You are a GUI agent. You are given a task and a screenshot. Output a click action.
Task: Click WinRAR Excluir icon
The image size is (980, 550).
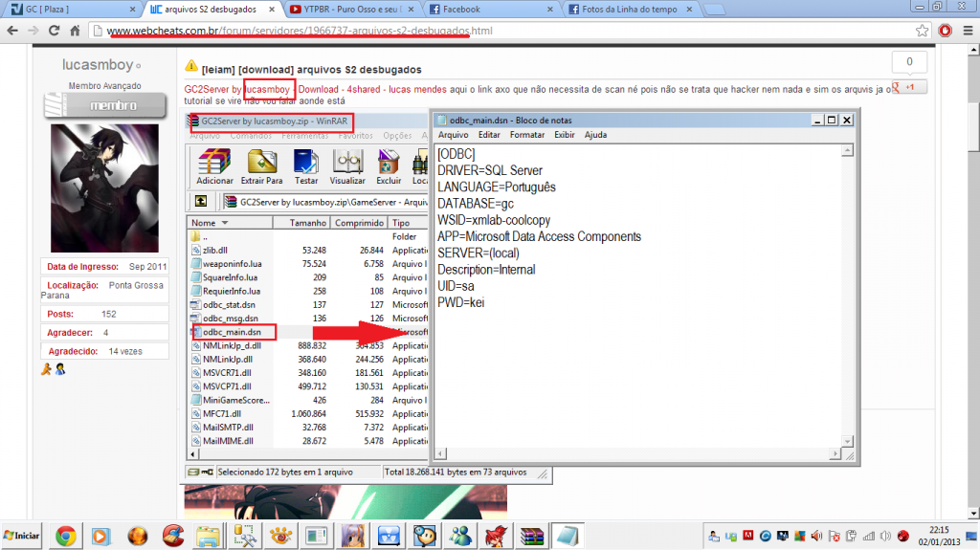389,166
